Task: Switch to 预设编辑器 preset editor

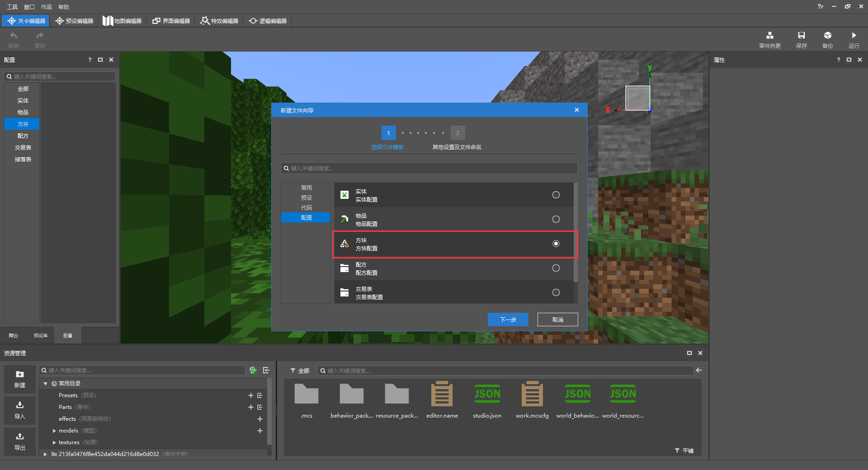Action: tap(74, 21)
